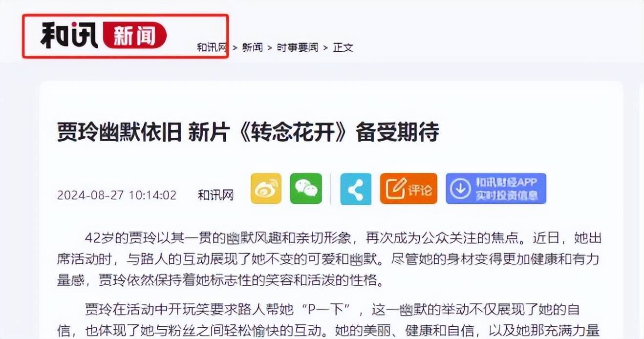The width and height of the screenshot is (644, 339).
Task: Click 和讯网 source label beside date
Action: point(216,195)
